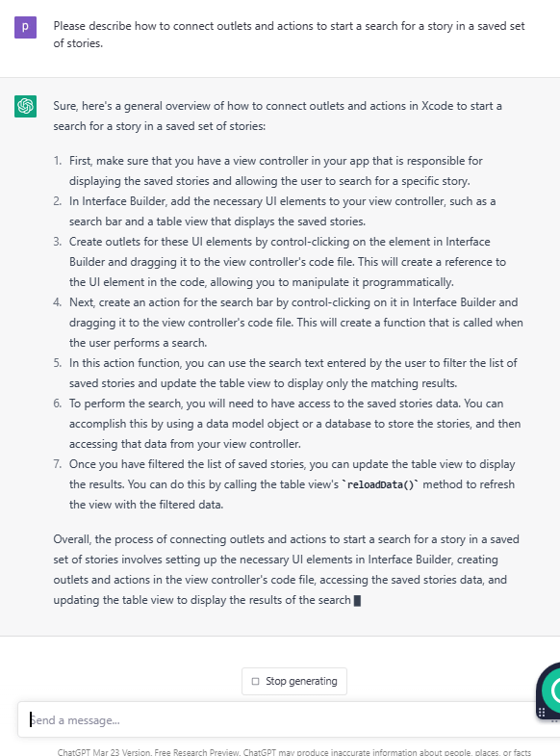The height and width of the screenshot is (756, 560).
Task: Click list item 4 'Next, create an action'
Action: coord(295,323)
